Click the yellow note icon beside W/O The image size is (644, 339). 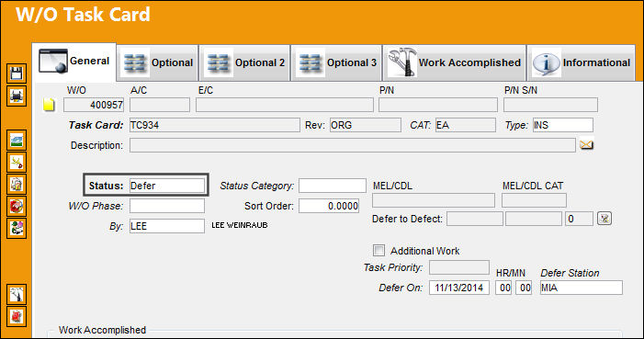click(49, 105)
